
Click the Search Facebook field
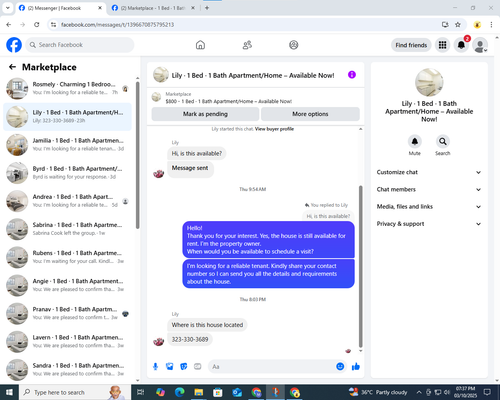[80, 45]
